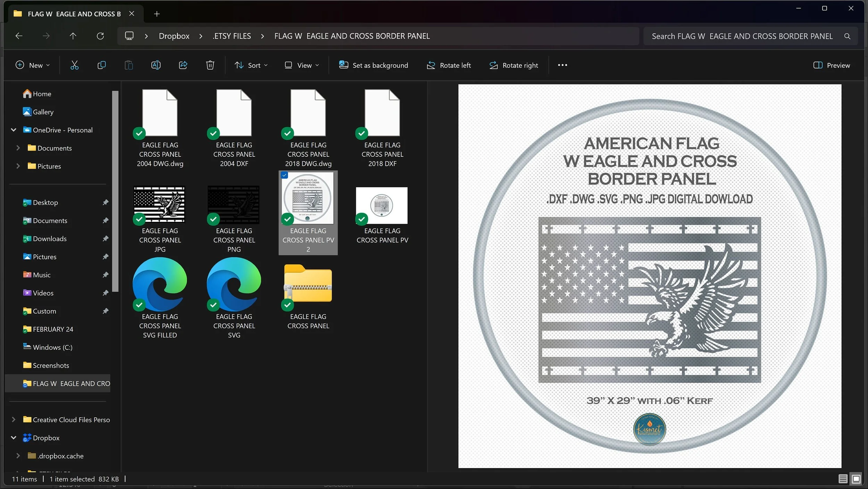Switch to details view icon in status bar
The height and width of the screenshot is (489, 868).
point(843,479)
